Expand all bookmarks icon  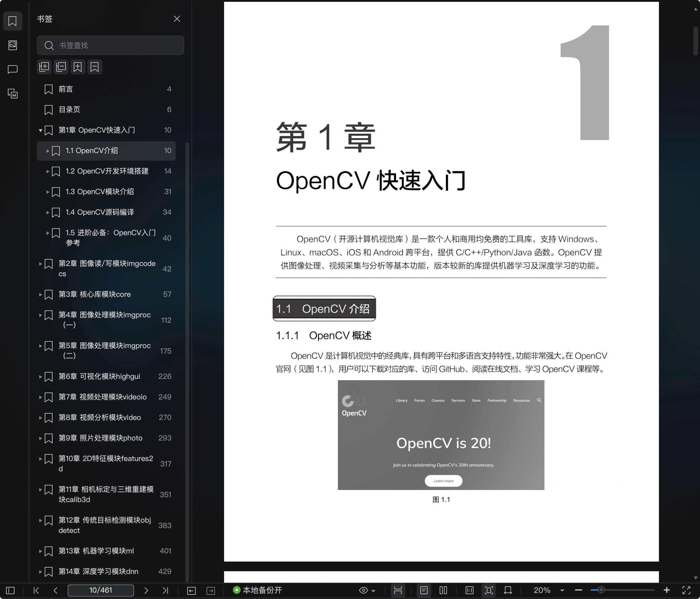click(44, 67)
